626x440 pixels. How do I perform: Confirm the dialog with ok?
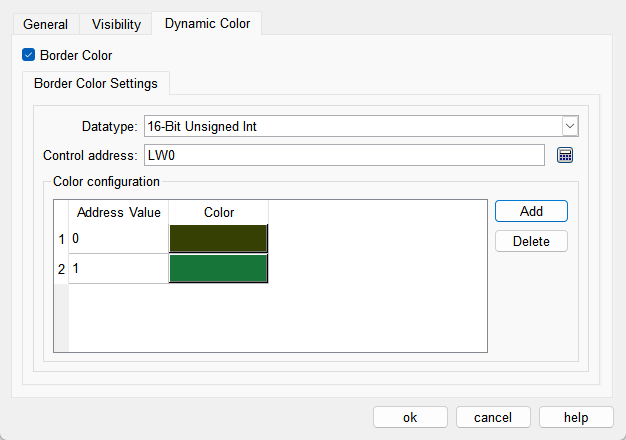tap(410, 417)
